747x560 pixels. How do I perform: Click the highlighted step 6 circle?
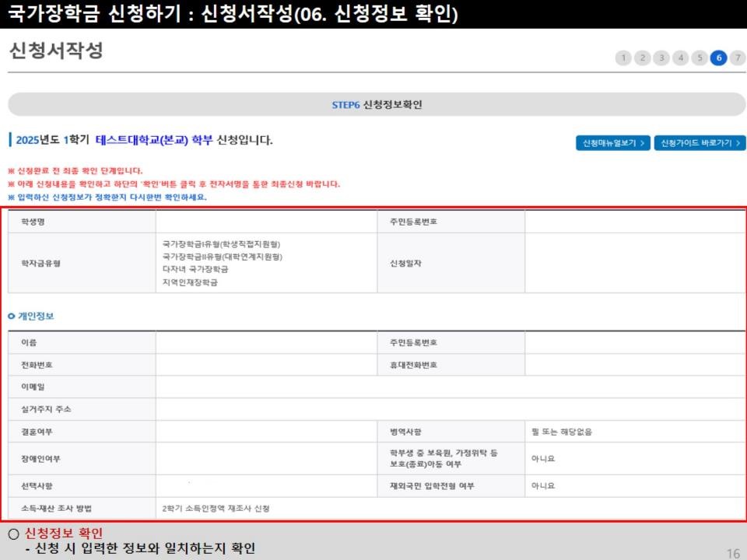[719, 58]
